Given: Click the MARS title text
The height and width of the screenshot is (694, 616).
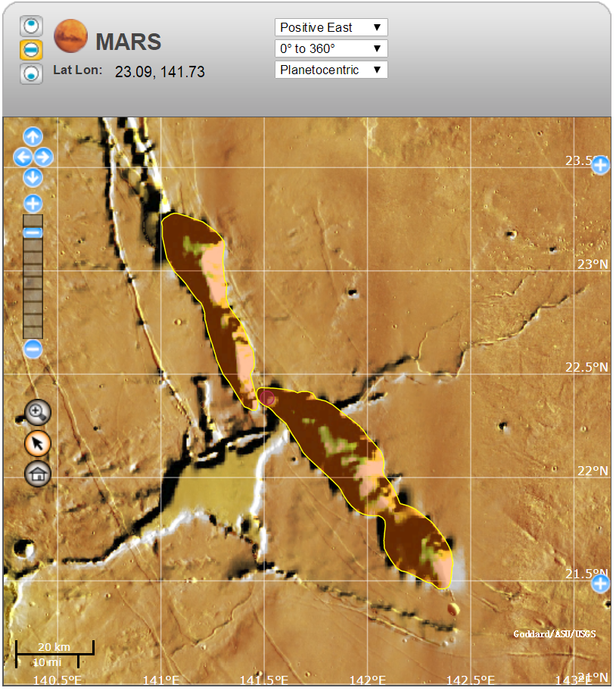Looking at the screenshot, I should pyautogui.click(x=129, y=42).
